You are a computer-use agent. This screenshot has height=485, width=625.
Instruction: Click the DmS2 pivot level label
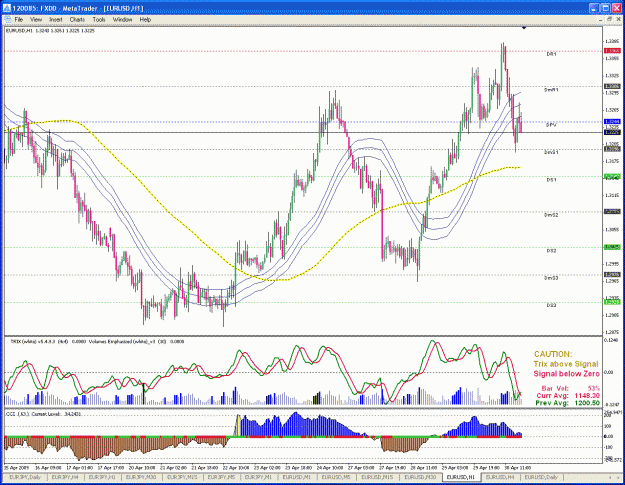click(x=551, y=215)
